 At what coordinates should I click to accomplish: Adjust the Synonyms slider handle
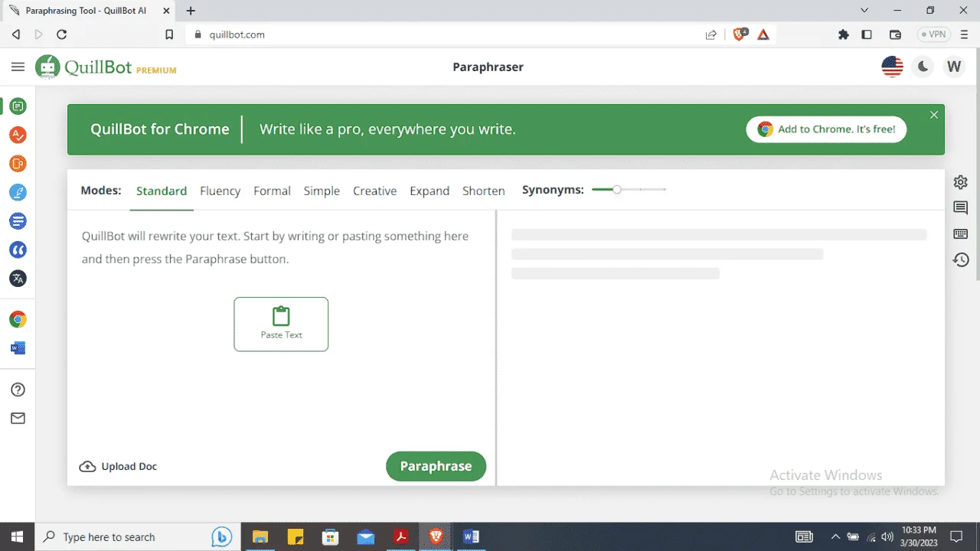pyautogui.click(x=617, y=189)
